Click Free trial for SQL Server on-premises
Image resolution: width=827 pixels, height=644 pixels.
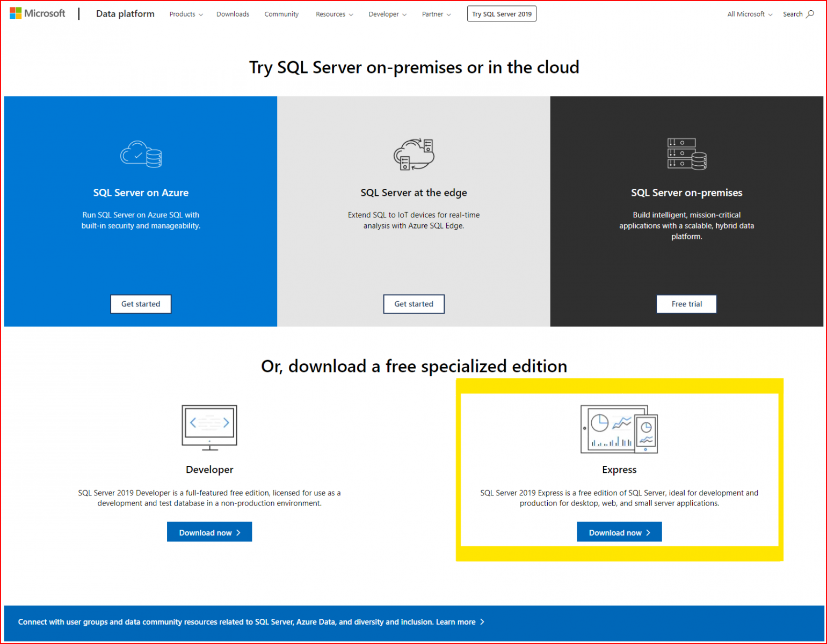[686, 304]
